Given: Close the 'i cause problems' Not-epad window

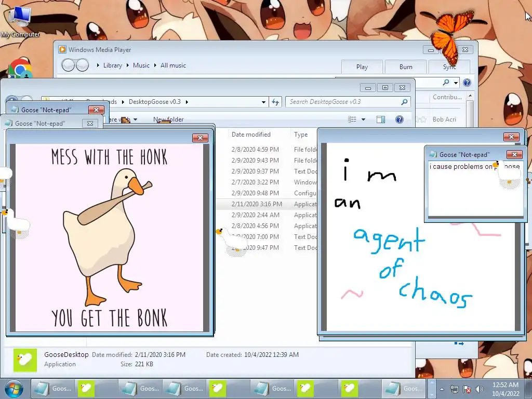Looking at the screenshot, I should [514, 154].
